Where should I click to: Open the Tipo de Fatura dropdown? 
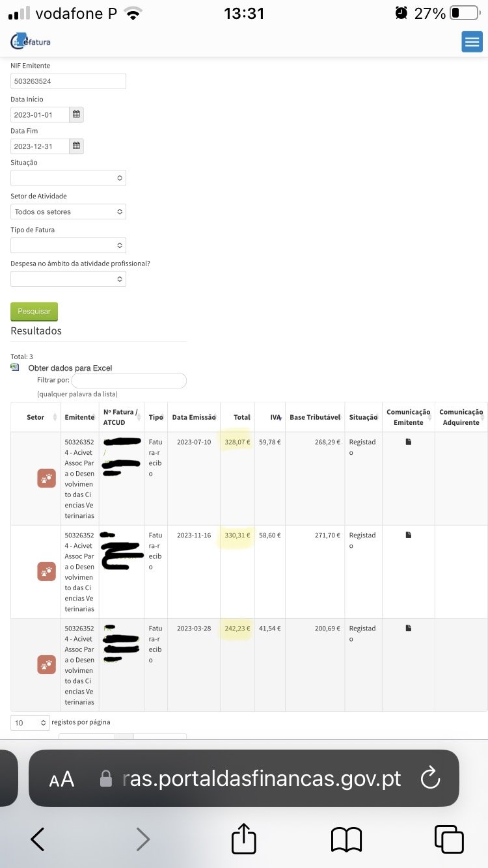tap(68, 245)
